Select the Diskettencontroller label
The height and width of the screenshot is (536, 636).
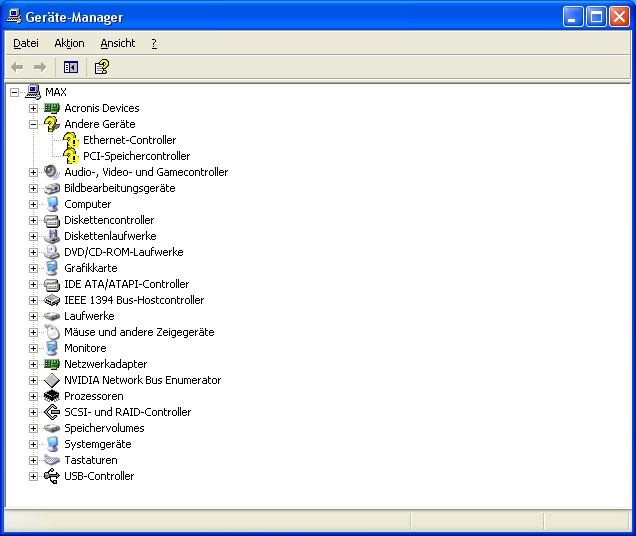[x=109, y=220]
